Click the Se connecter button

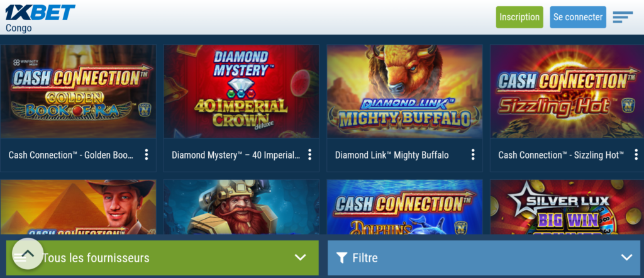(578, 17)
